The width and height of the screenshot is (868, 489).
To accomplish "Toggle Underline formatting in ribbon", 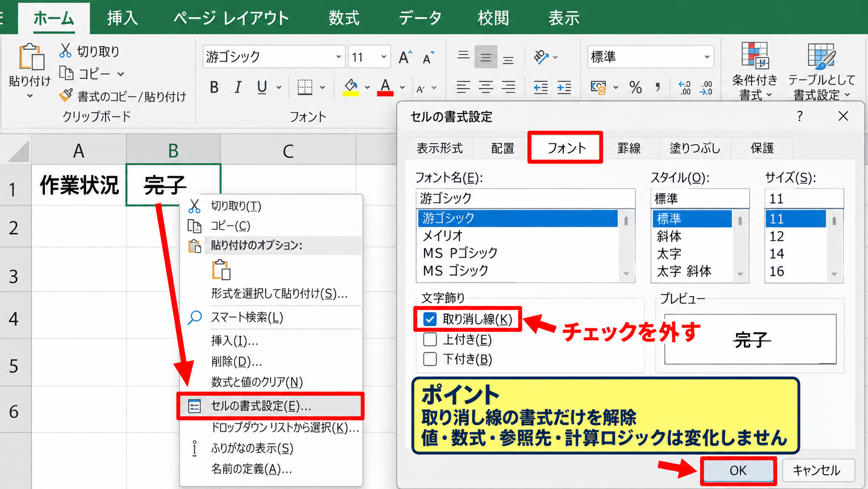I will point(262,87).
